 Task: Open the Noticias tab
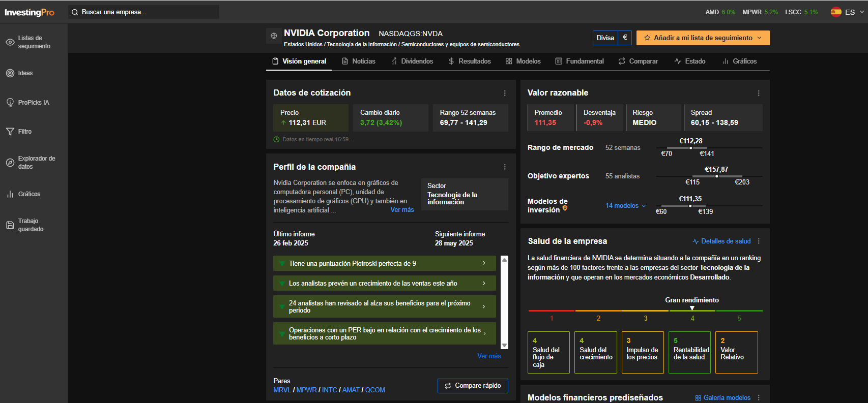359,61
